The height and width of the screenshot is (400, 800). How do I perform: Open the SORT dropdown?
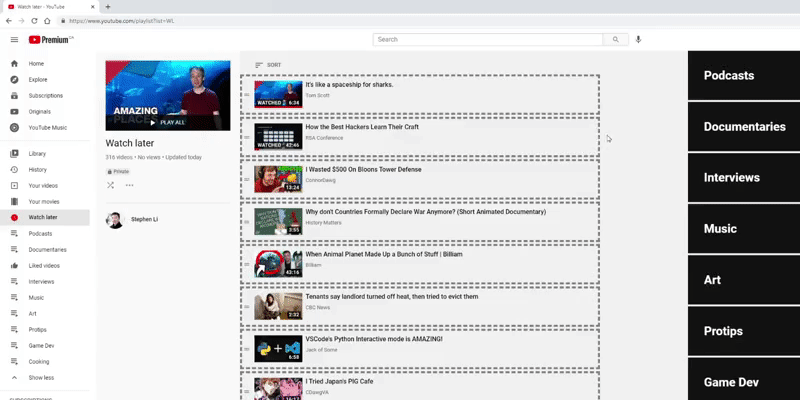pos(268,65)
